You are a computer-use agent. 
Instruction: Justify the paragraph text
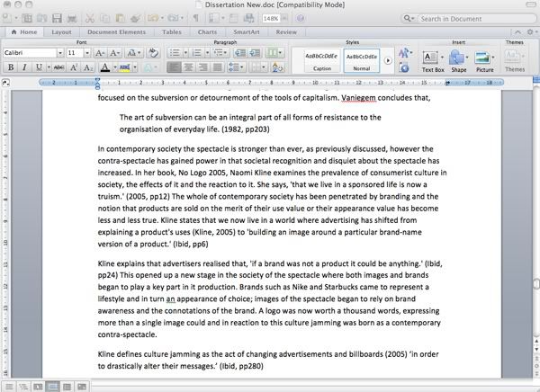pos(217,67)
